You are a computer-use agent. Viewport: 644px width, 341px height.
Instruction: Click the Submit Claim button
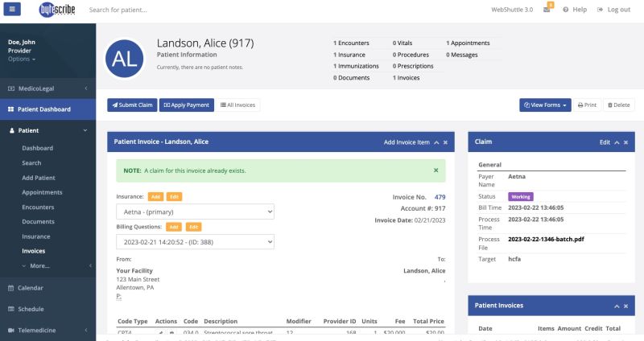pos(132,105)
